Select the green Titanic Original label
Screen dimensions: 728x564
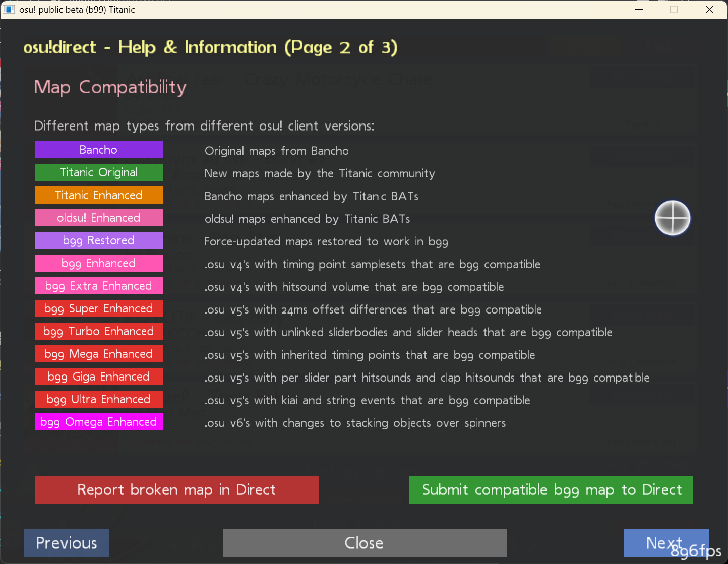tap(98, 172)
